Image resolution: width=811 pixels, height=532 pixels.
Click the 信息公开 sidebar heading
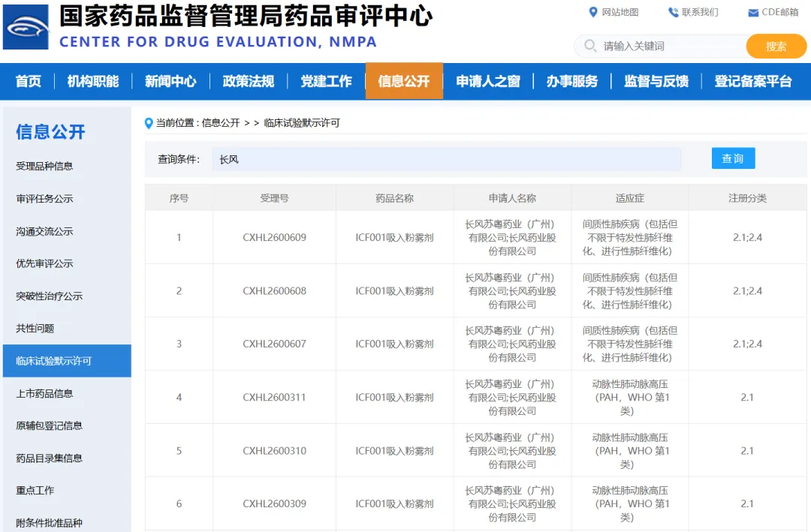click(51, 132)
